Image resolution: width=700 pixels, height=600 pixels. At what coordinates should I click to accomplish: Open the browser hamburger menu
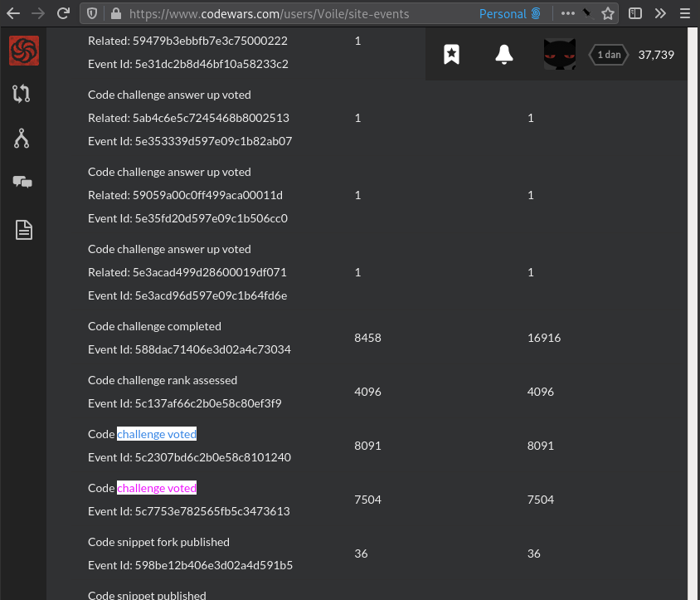click(686, 13)
